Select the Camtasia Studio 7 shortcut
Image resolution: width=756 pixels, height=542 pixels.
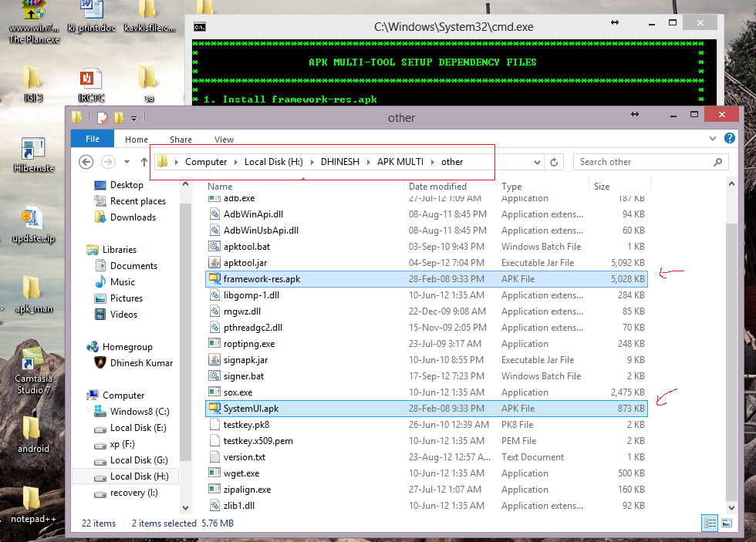coord(33,371)
